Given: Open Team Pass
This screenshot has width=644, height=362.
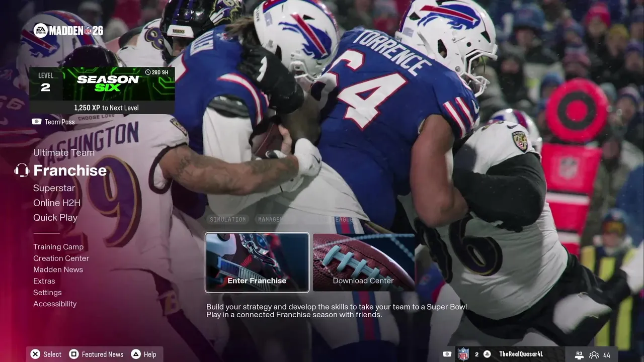Looking at the screenshot, I should tap(59, 122).
